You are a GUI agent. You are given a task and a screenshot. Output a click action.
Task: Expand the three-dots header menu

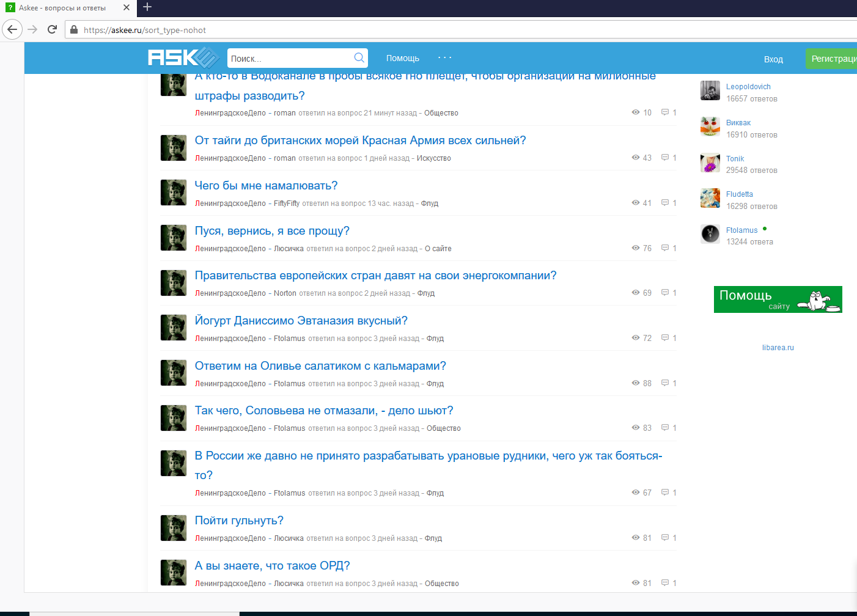[x=444, y=58]
